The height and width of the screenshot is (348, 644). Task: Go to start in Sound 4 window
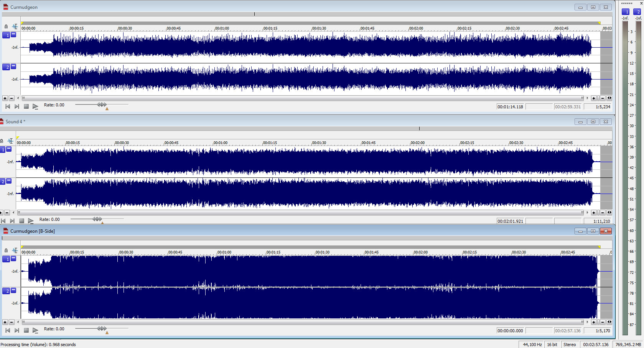[3, 221]
